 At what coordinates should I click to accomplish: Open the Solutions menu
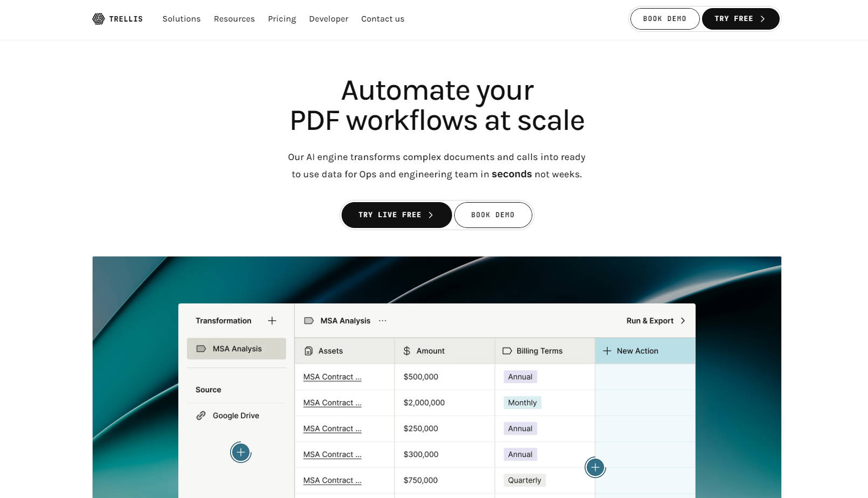tap(182, 19)
